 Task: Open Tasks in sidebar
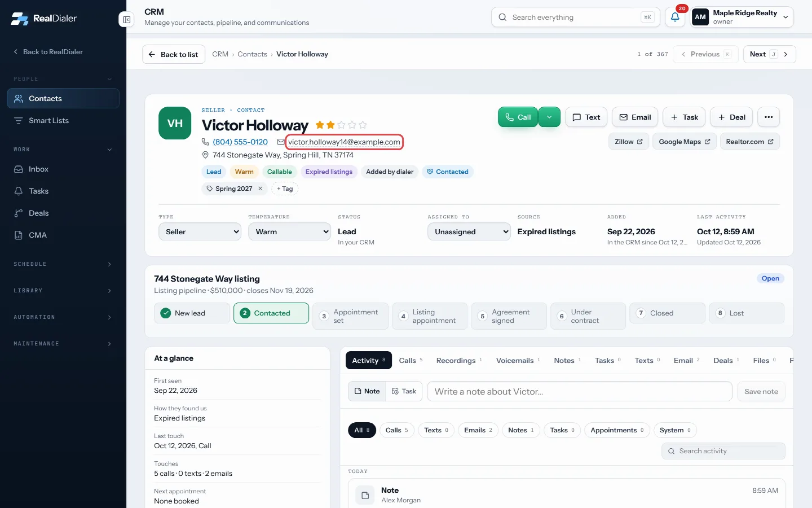(x=63, y=191)
